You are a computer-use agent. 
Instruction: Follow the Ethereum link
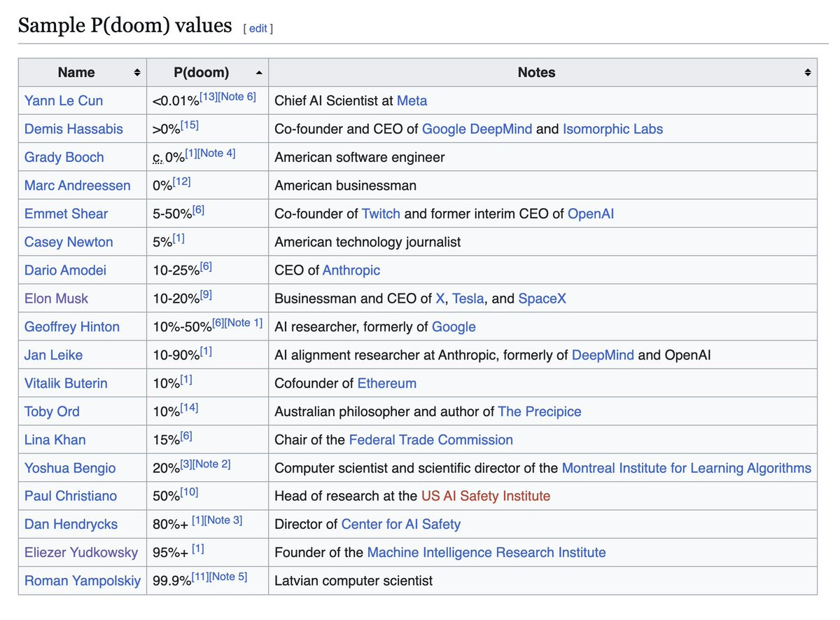[387, 383]
